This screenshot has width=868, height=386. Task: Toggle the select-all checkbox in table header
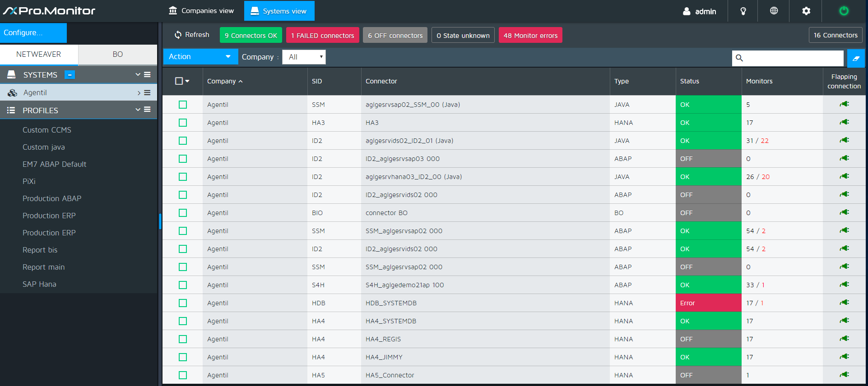(x=179, y=81)
